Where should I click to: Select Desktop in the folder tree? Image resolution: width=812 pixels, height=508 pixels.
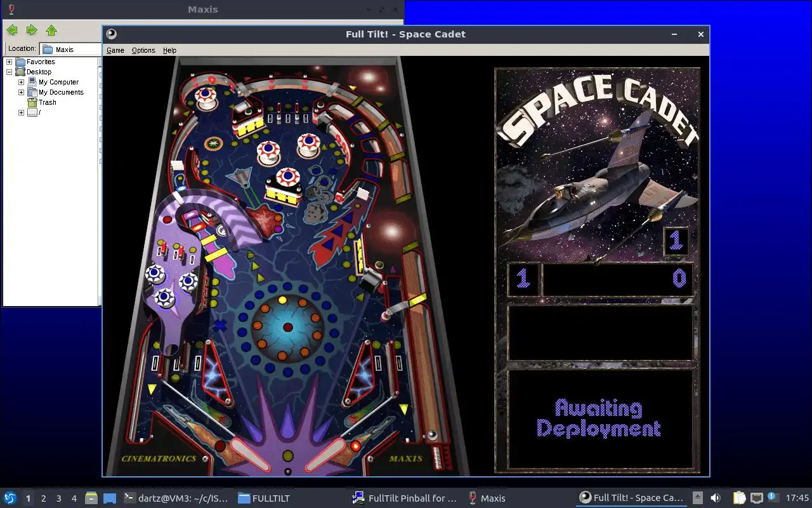point(39,72)
